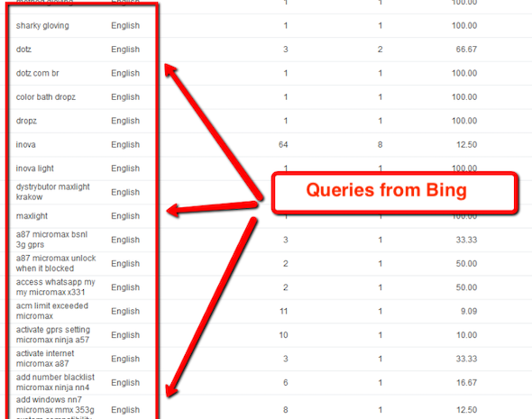Select 50.00 in access whatsapp row
Screen dimensions: 532x419
click(x=466, y=287)
